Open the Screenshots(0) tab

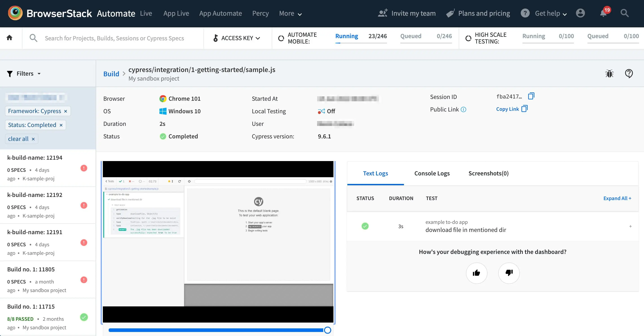click(x=488, y=173)
